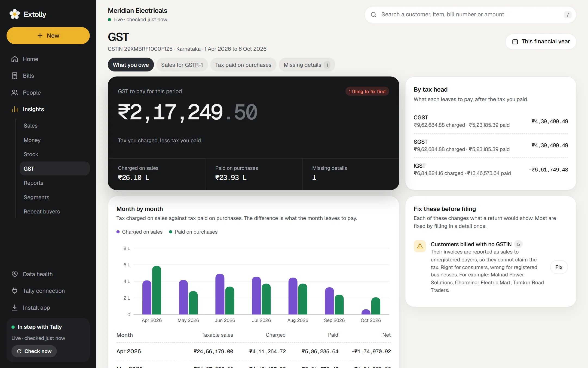Open This financial year period picker
The height and width of the screenshot is (368, 588).
tap(541, 41)
